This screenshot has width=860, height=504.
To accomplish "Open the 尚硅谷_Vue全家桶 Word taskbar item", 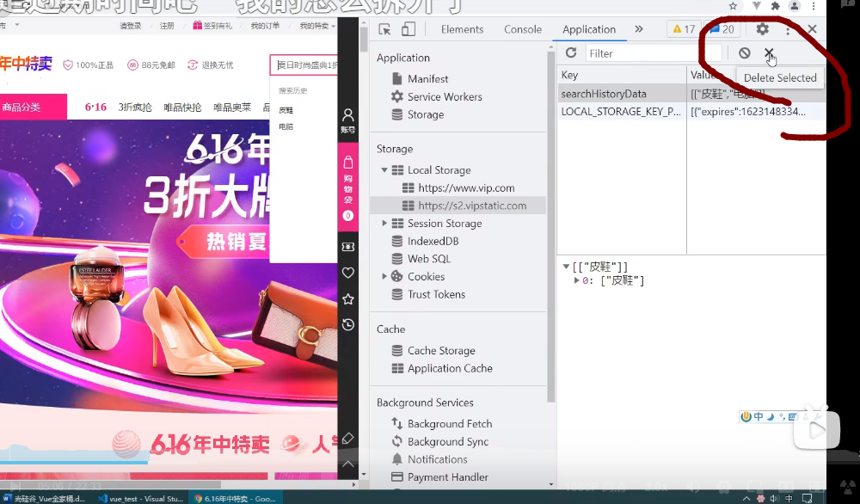I will point(44,498).
